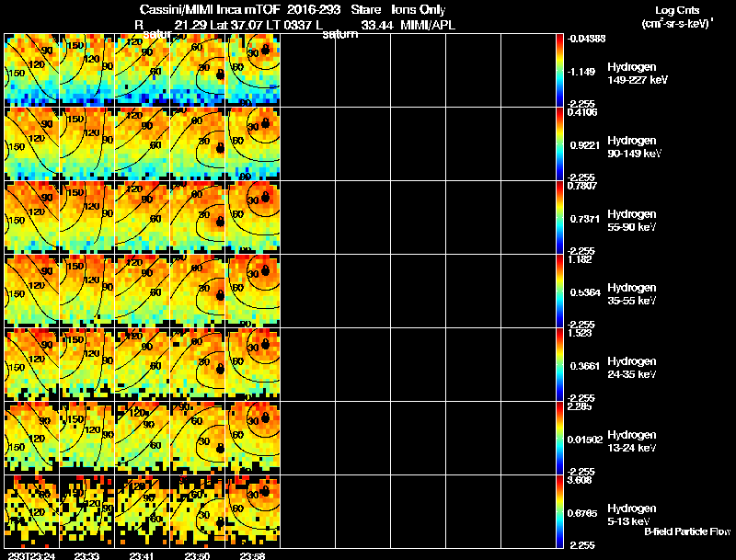Open the 149-227 keV panel at 293T23:24

click(x=32, y=70)
